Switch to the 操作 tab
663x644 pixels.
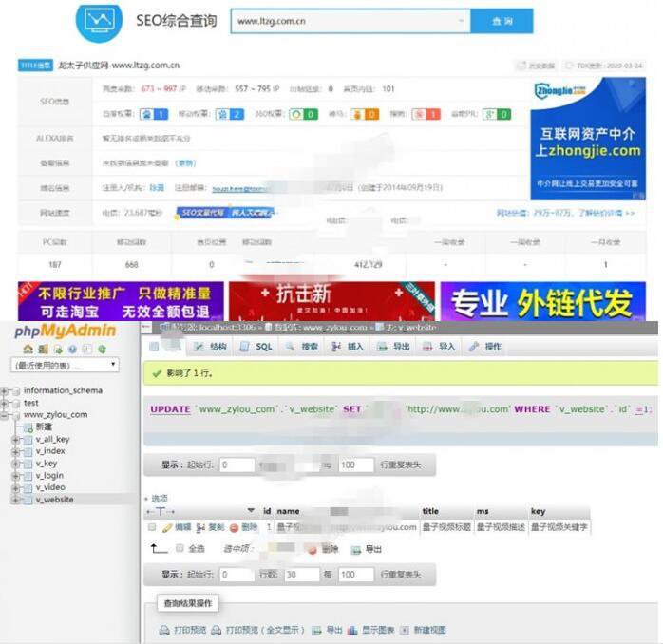pos(485,347)
